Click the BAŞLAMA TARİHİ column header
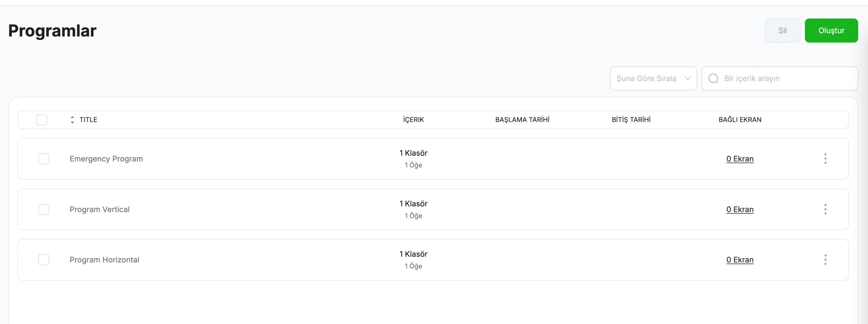The height and width of the screenshot is (324, 868). 522,119
